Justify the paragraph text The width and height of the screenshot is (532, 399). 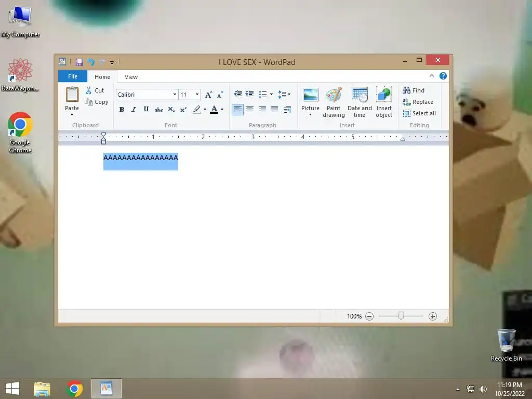click(274, 110)
